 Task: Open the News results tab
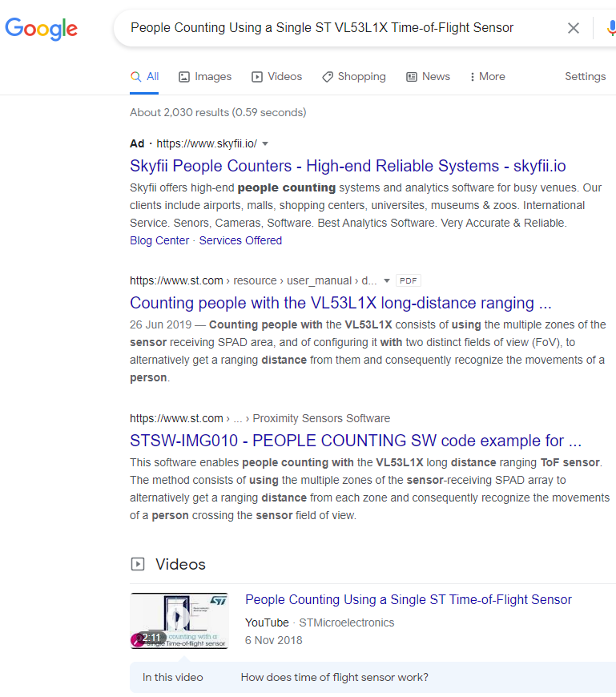tap(428, 76)
